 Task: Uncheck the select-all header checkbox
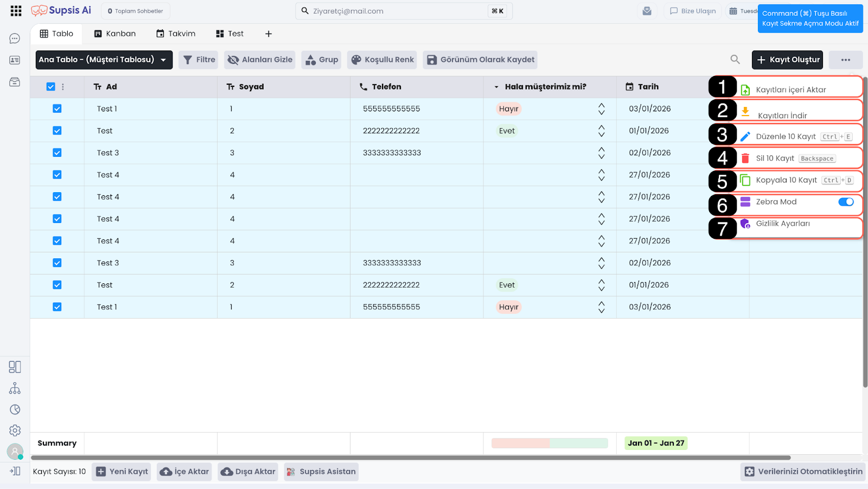coord(51,87)
